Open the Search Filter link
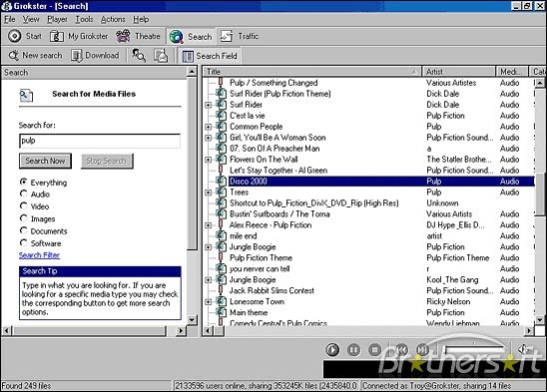Image resolution: width=547 pixels, height=392 pixels. click(x=39, y=255)
